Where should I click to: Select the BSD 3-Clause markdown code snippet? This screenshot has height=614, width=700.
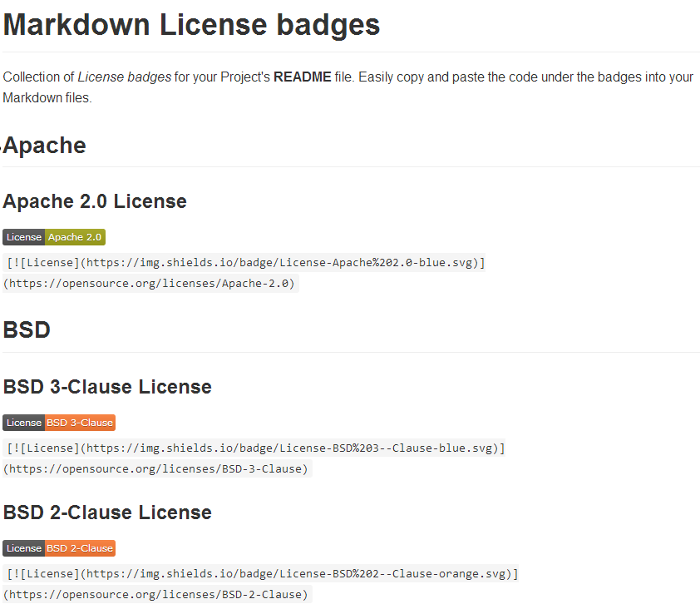pos(254,448)
